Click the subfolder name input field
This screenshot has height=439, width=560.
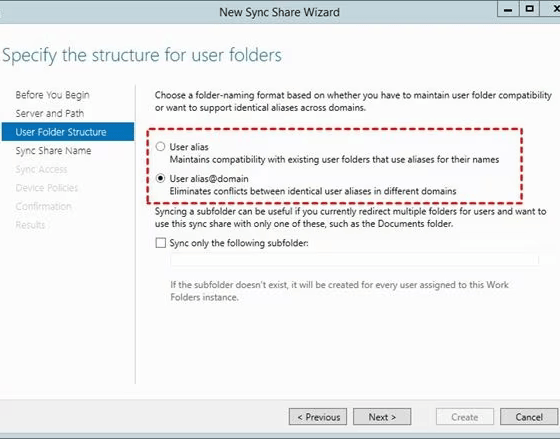[x=354, y=260]
